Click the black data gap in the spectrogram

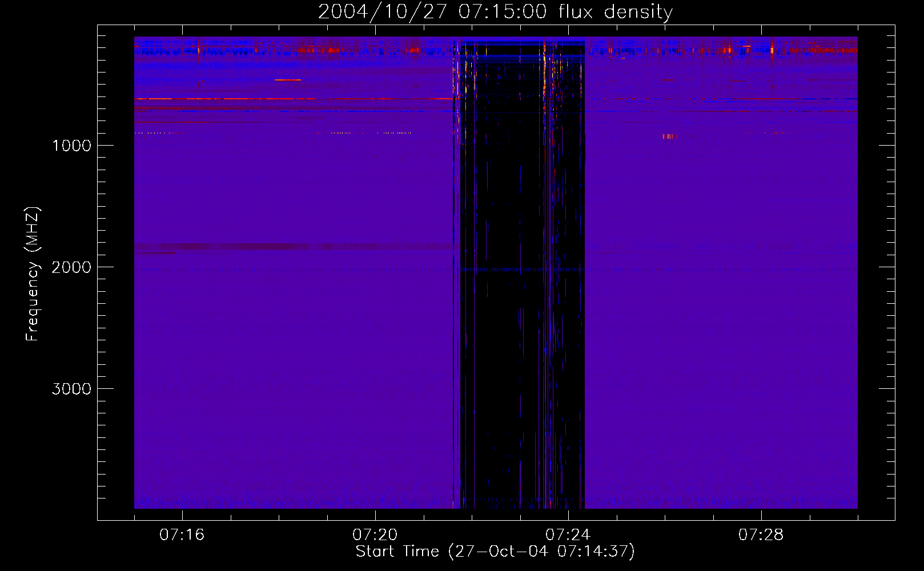[x=523, y=274]
